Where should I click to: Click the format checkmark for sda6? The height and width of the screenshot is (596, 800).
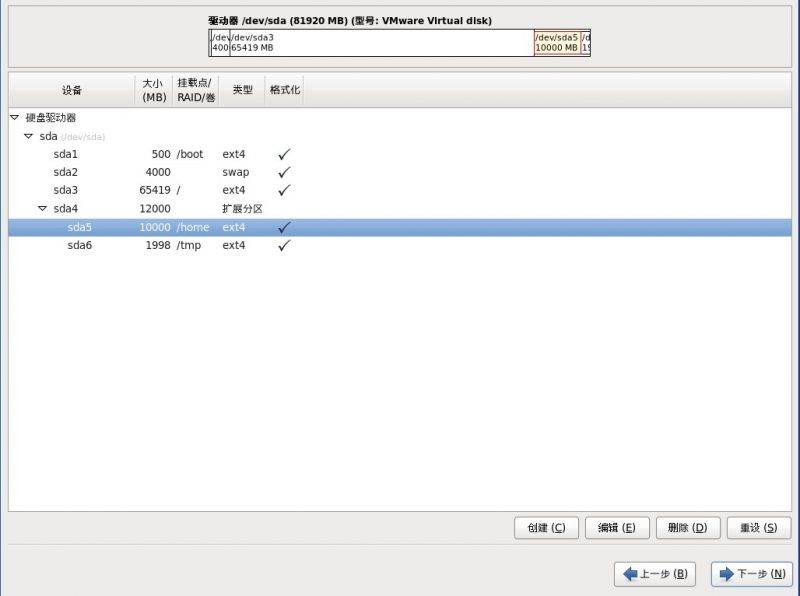coord(284,246)
